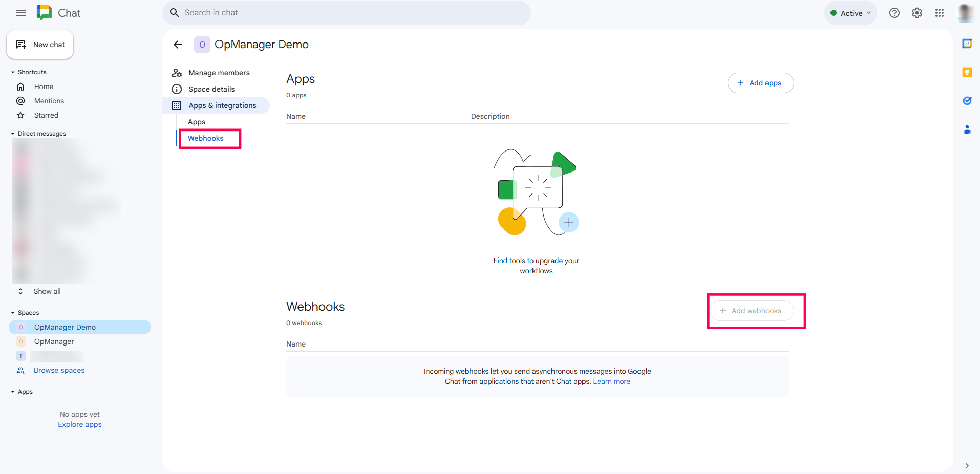Click the '0 webhooks' count text
The image size is (980, 474).
(304, 323)
